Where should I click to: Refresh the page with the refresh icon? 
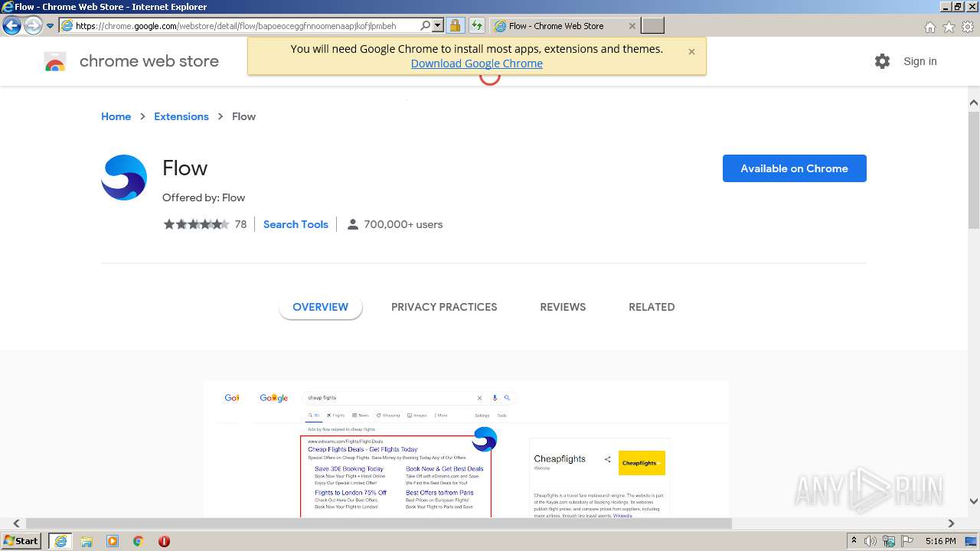[477, 25]
